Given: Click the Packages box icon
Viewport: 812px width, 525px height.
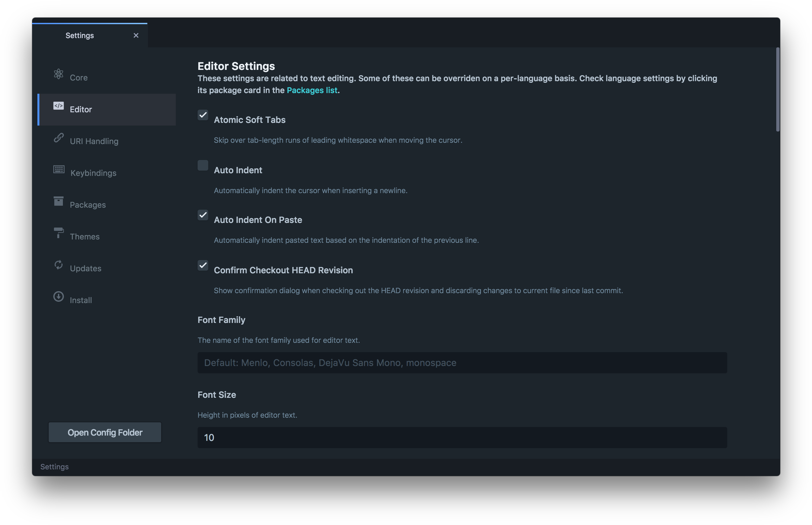Looking at the screenshot, I should (59, 201).
